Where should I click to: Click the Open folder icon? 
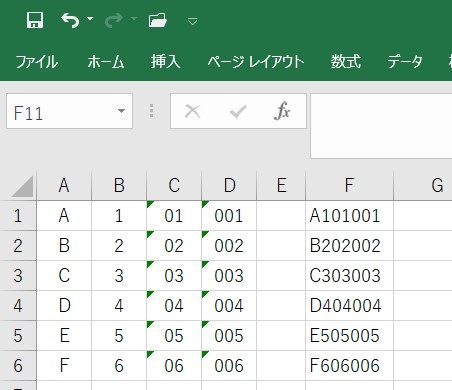click(157, 20)
